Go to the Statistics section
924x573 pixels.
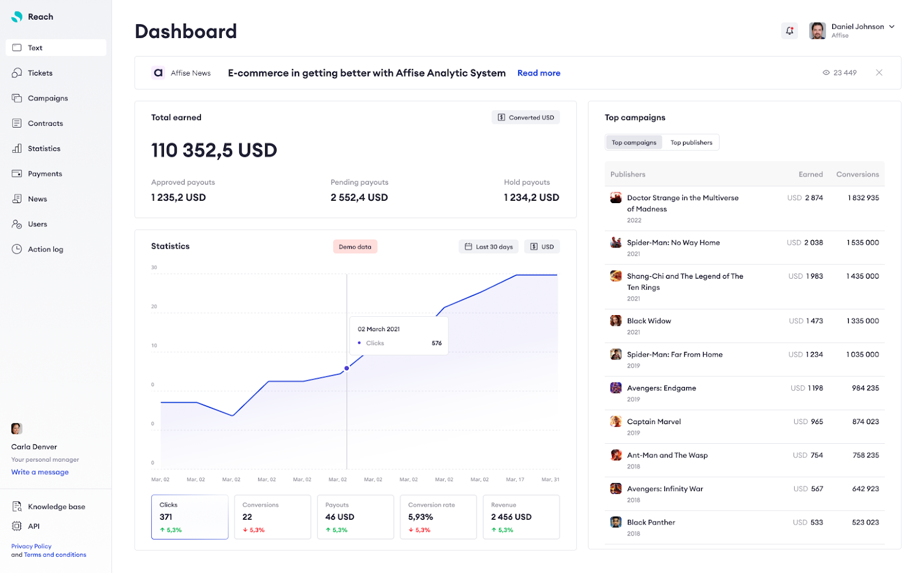(x=43, y=148)
